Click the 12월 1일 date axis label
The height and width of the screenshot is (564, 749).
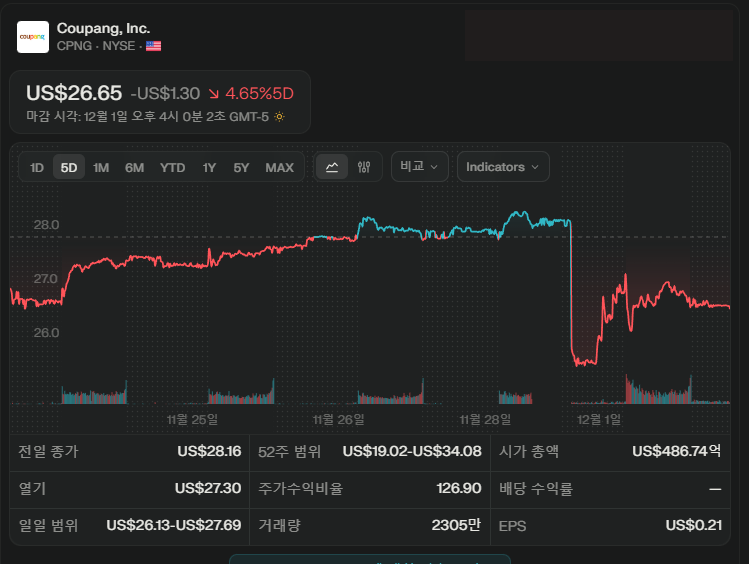pos(599,420)
